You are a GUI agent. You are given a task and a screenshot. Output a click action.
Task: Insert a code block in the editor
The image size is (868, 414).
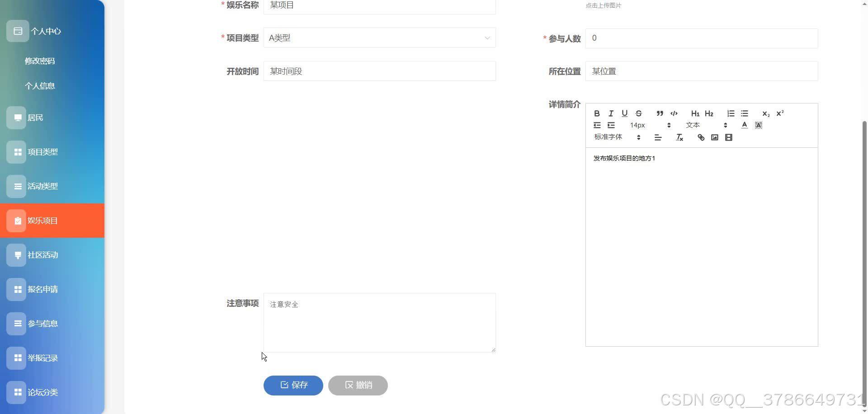click(x=674, y=113)
